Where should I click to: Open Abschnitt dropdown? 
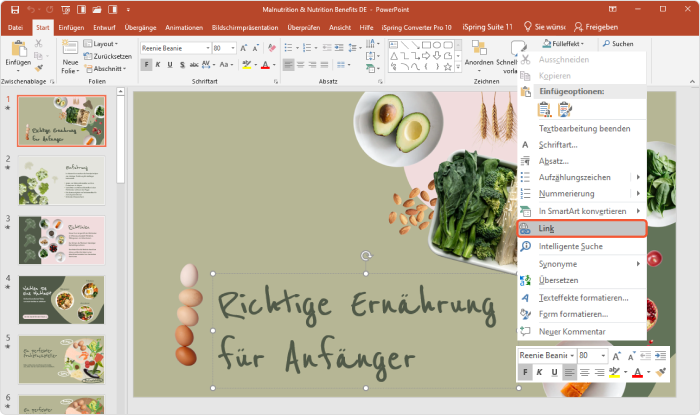point(106,69)
